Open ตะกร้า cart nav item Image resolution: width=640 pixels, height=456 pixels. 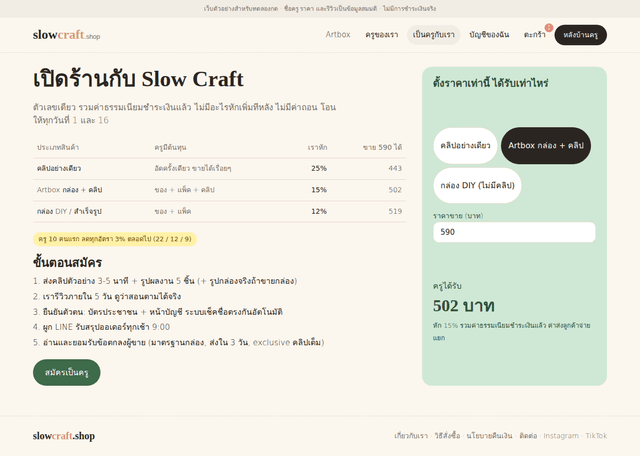535,35
